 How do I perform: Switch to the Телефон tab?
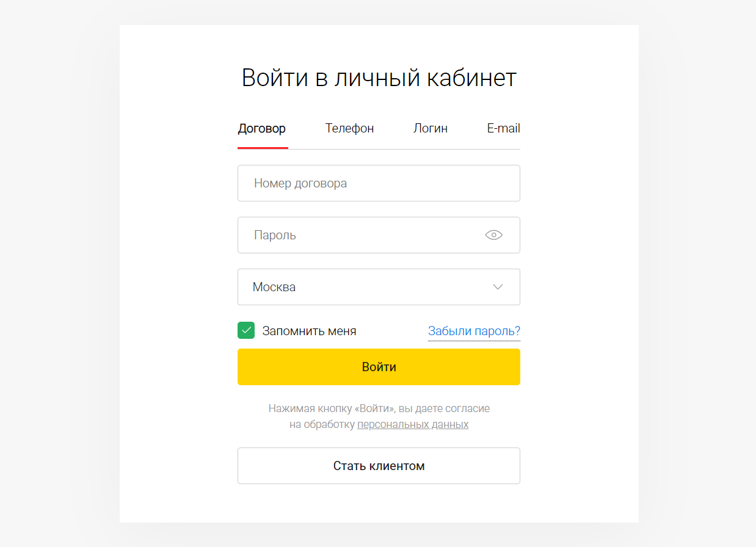coord(349,128)
